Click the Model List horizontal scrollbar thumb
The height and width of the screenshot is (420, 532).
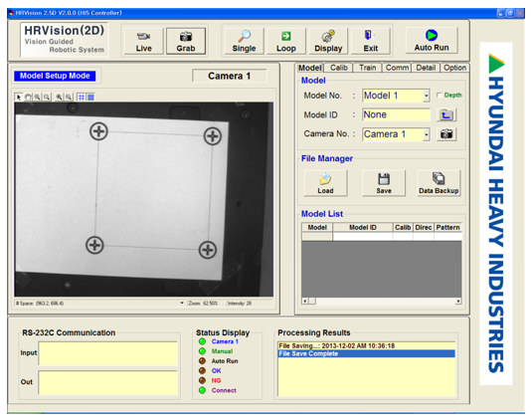coord(312,302)
